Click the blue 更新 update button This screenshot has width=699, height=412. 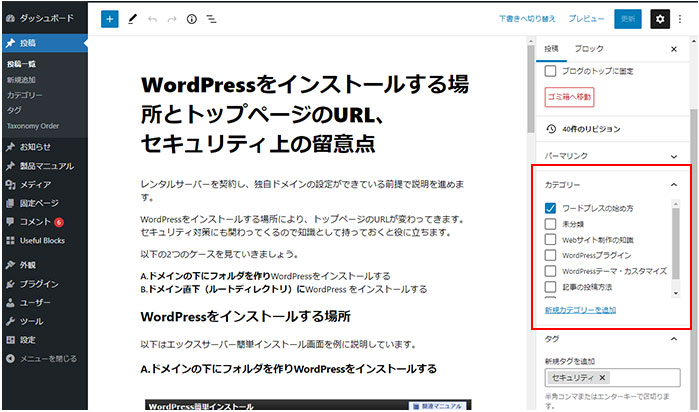628,19
